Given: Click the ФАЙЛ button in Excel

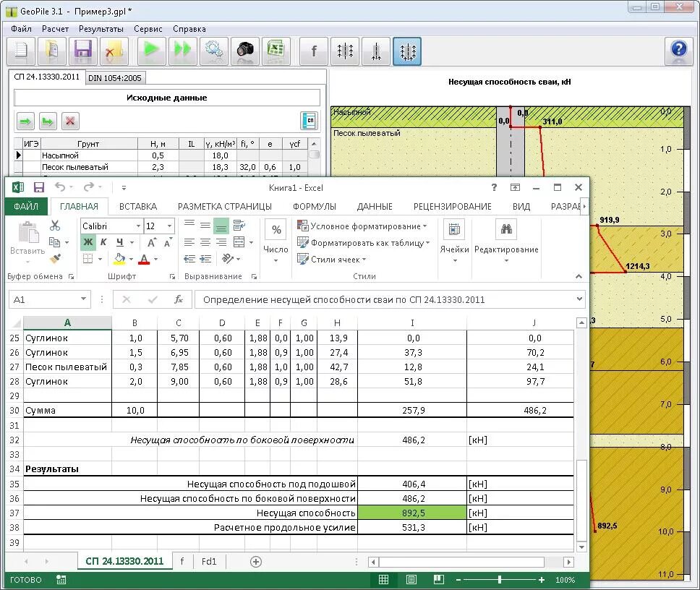Looking at the screenshot, I should point(26,207).
